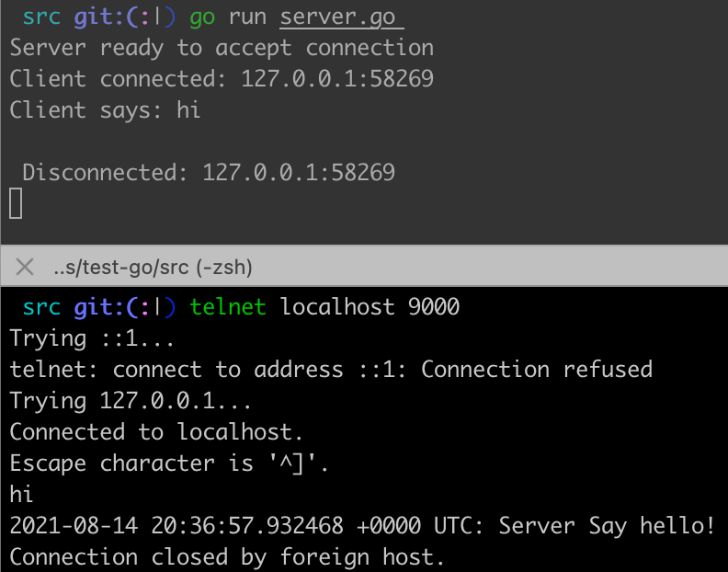Click the 'Connected to localhost.' line
Screen dimensions: 728x572
point(156,432)
